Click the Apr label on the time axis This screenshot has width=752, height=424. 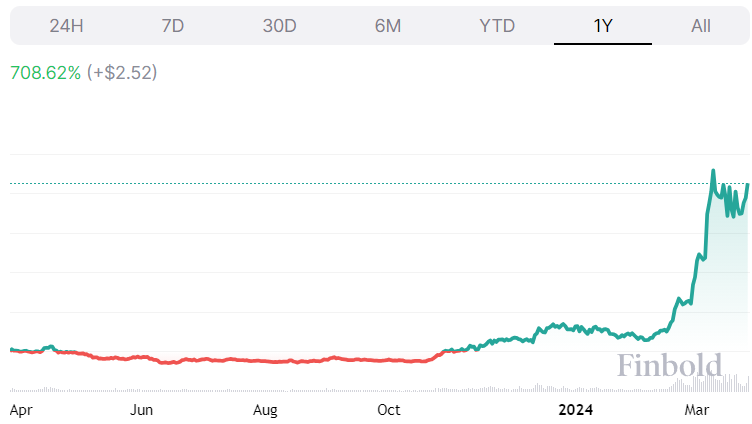(20, 409)
